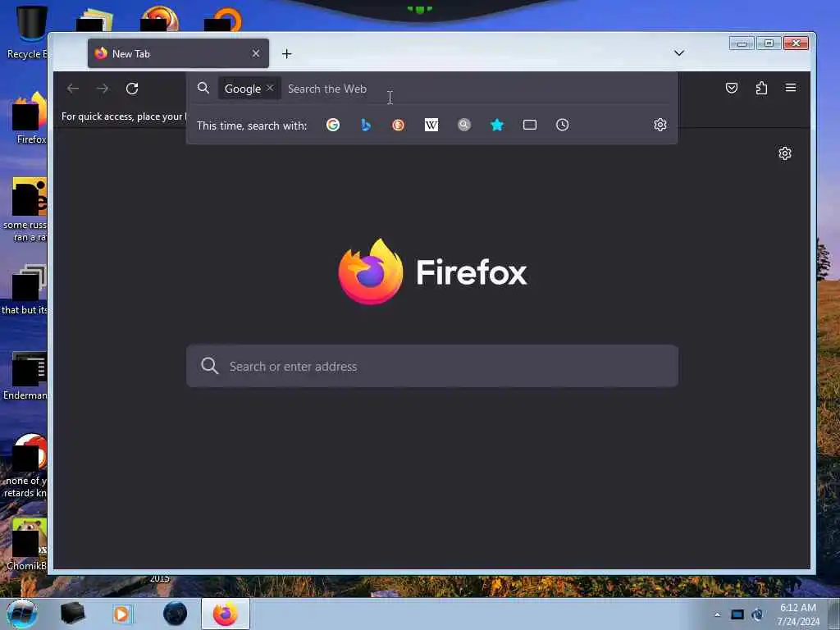Go forward one page
The image size is (840, 630).
pyautogui.click(x=103, y=89)
